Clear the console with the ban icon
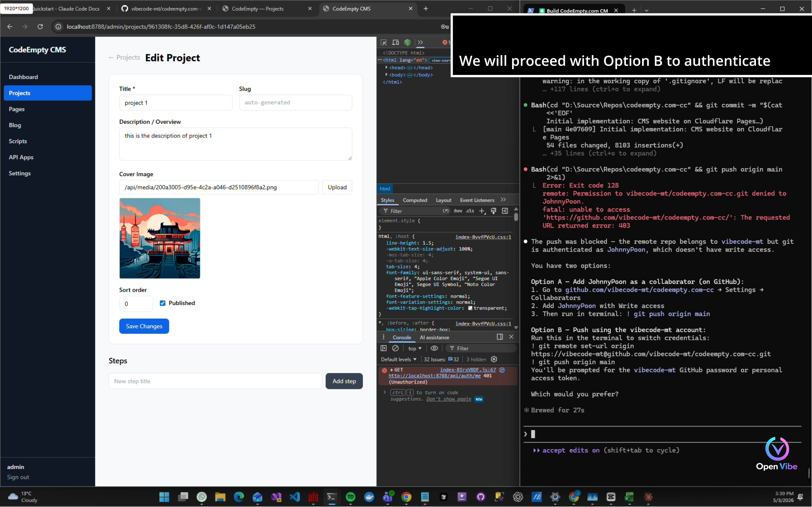The height and width of the screenshot is (507, 812). (x=396, y=348)
